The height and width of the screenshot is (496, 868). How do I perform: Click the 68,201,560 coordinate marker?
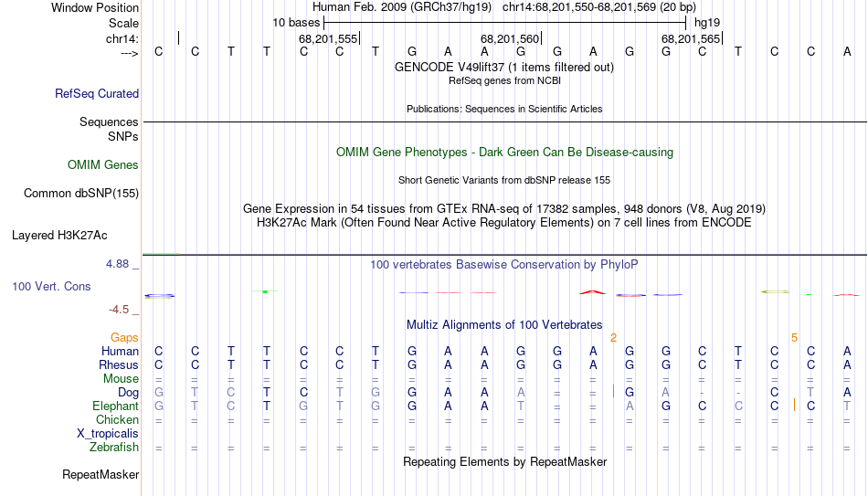(x=510, y=38)
